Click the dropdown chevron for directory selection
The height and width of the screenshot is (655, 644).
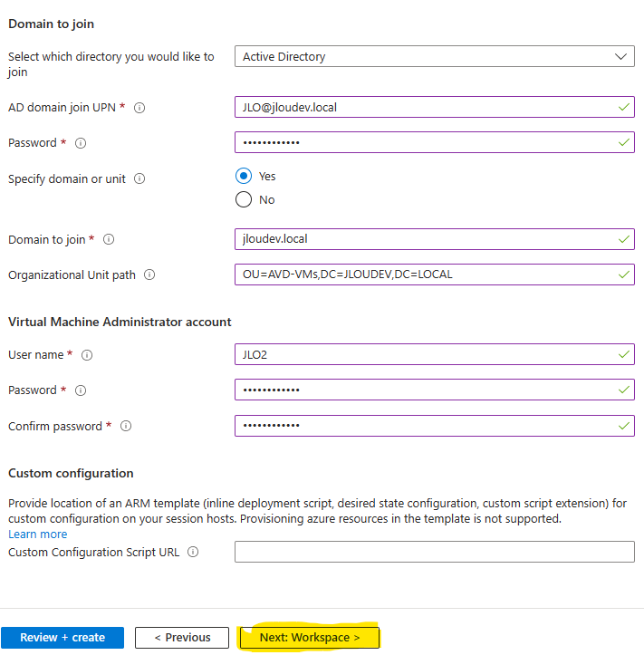tap(620, 56)
